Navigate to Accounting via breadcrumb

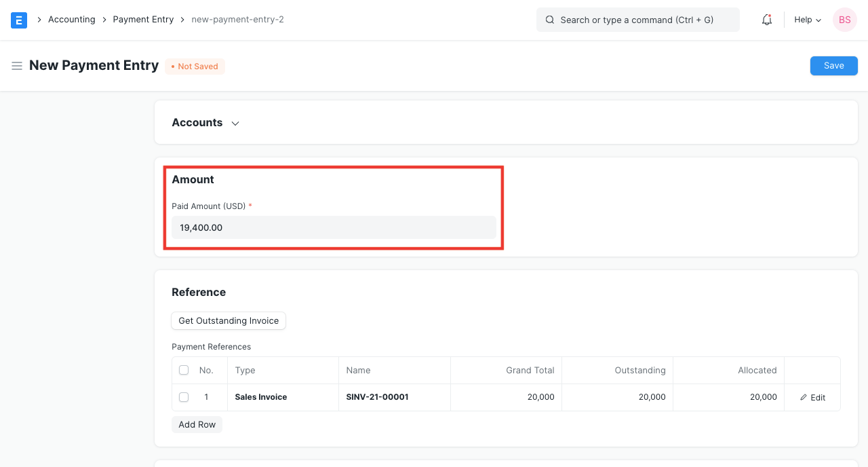click(71, 19)
